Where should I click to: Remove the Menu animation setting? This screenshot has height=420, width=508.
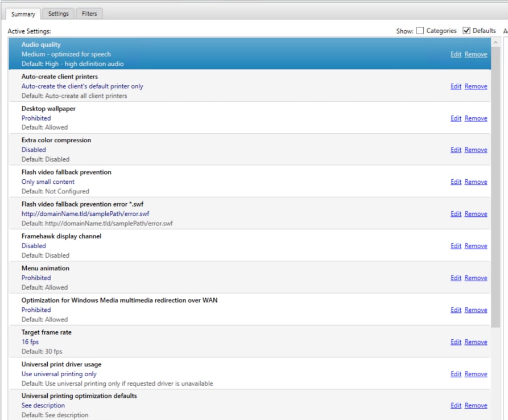[476, 278]
